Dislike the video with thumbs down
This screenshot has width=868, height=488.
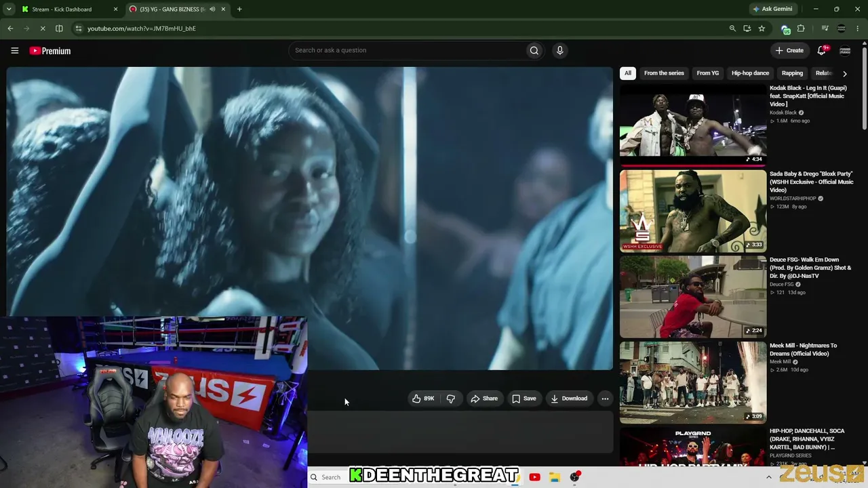coord(451,399)
